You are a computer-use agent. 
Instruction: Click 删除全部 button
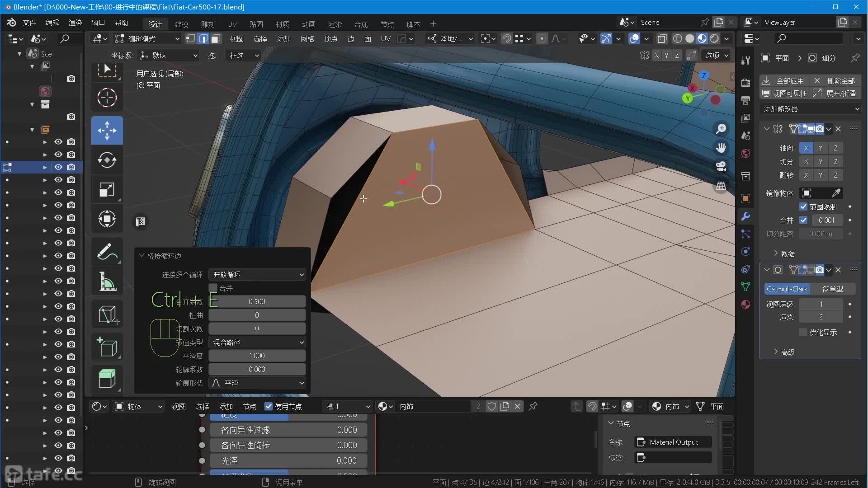[x=835, y=80]
